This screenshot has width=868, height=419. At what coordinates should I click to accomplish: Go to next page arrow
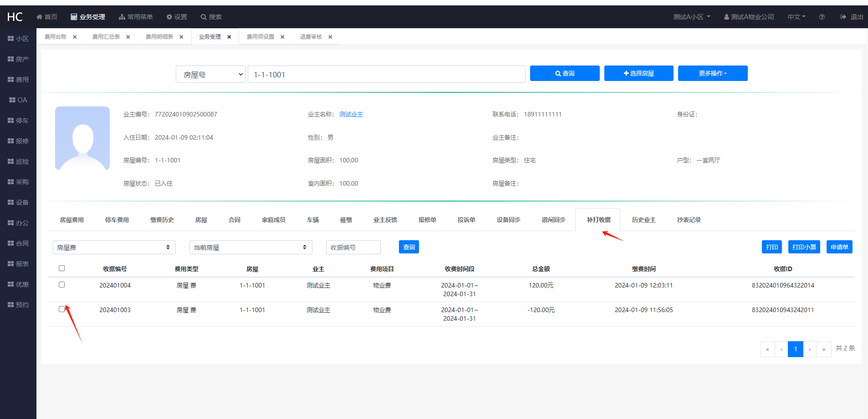click(x=810, y=349)
